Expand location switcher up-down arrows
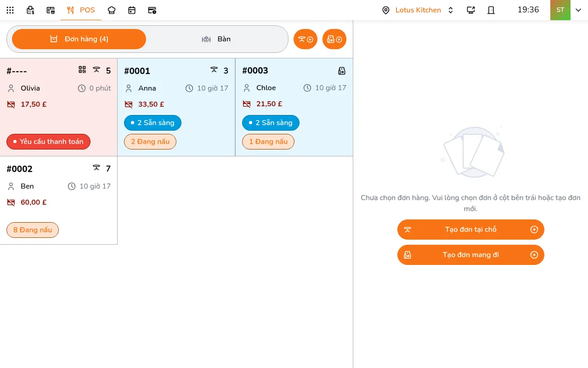 [x=451, y=10]
